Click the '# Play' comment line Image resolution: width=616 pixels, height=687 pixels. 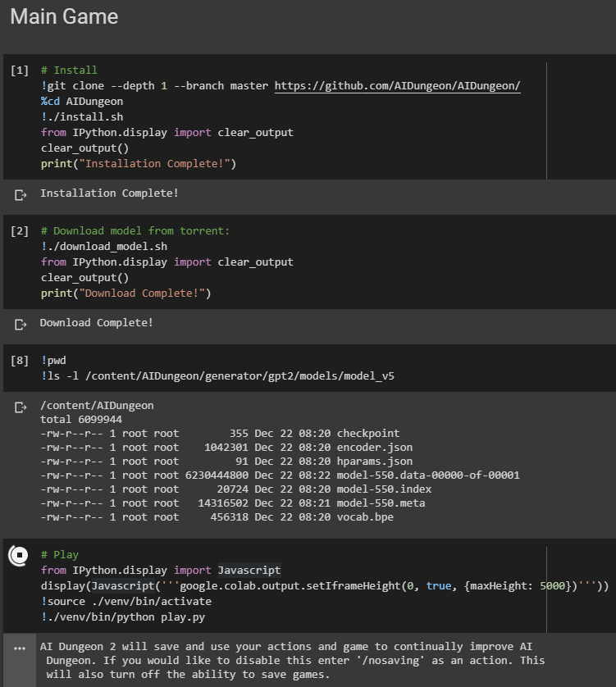(x=60, y=555)
